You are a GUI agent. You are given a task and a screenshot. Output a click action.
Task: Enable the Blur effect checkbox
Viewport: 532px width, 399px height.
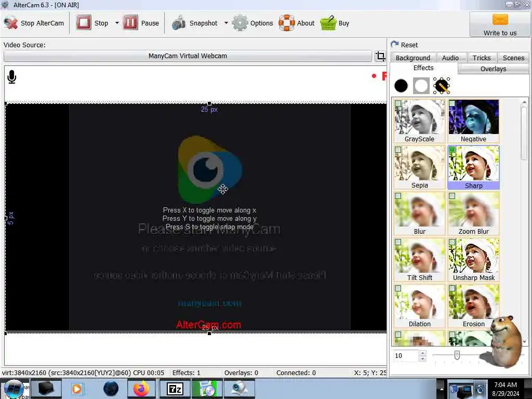pos(398,196)
